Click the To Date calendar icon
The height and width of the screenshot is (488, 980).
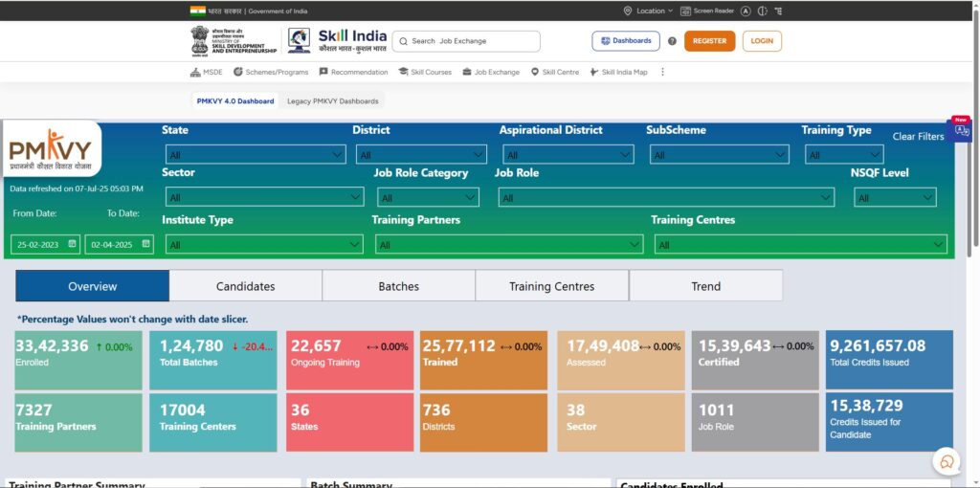pos(145,244)
